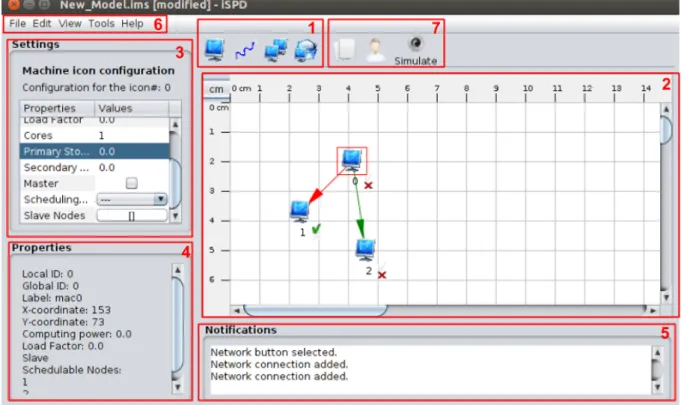Screen dimensions: 681x405
Task: Click the Cores value cell 1
Action: 132,135
